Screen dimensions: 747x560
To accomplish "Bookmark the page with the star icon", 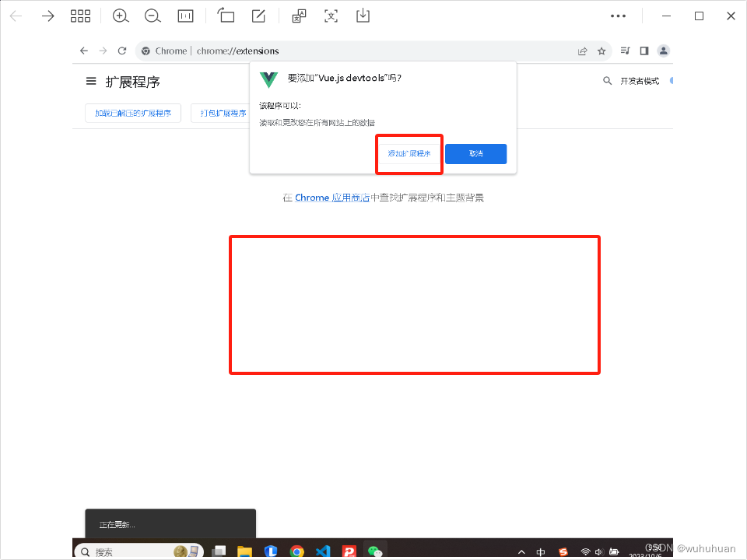I will 601,51.
